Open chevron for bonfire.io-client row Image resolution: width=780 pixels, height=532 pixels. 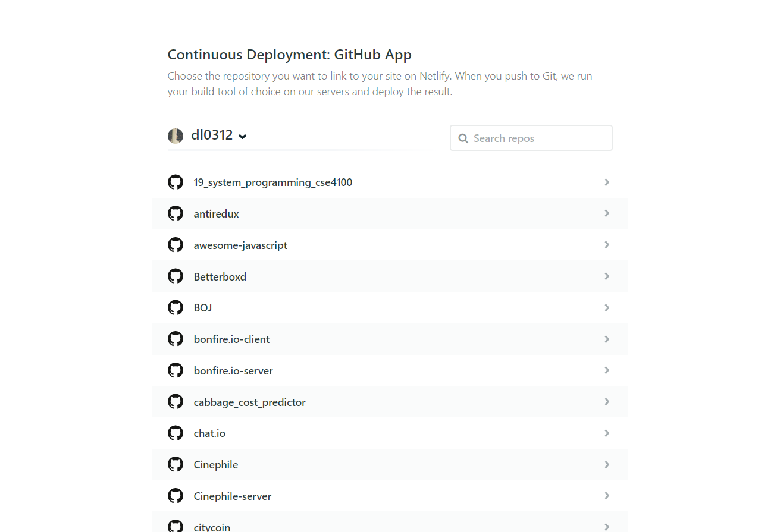607,339
